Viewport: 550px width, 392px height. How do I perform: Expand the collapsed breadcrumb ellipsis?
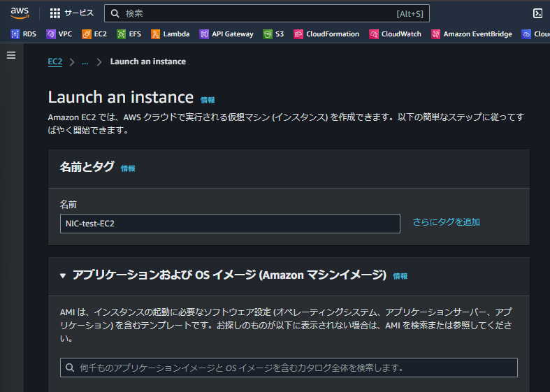pyautogui.click(x=85, y=62)
